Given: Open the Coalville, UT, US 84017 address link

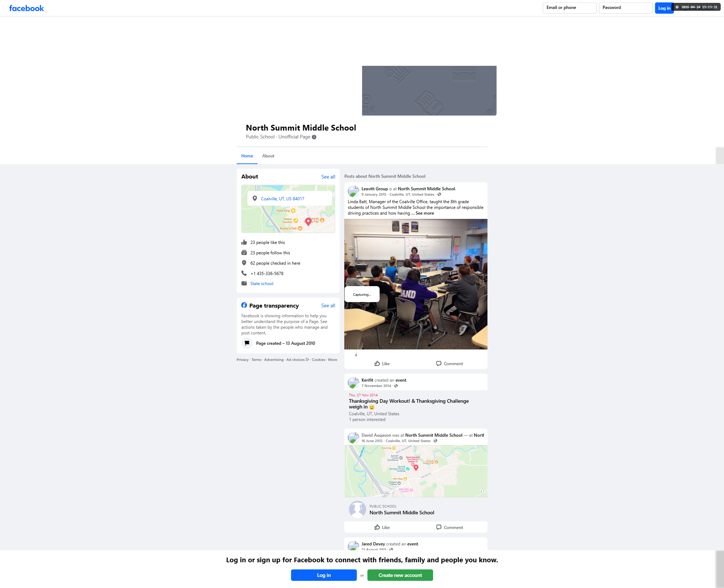Looking at the screenshot, I should point(282,199).
